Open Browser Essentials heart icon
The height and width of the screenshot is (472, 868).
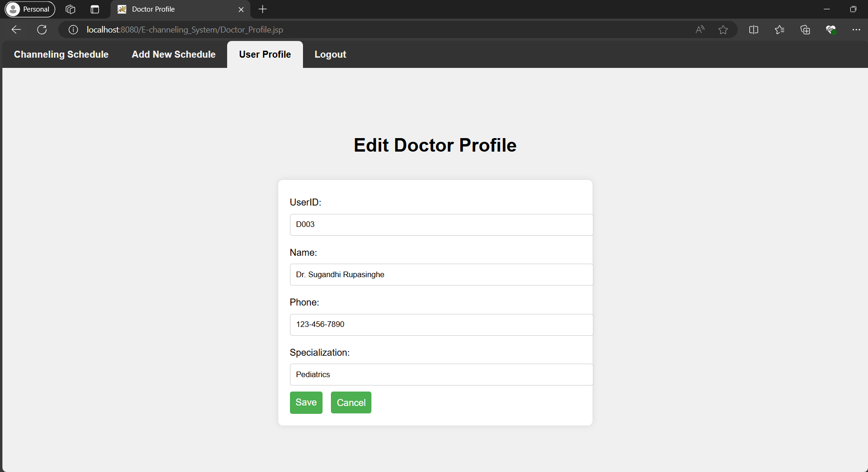pos(831,30)
